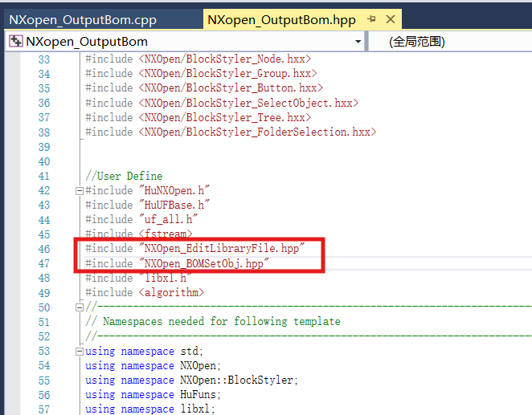Image resolution: width=532 pixels, height=415 pixels.
Task: Click line number 39 in the gutter
Action: 44,148
